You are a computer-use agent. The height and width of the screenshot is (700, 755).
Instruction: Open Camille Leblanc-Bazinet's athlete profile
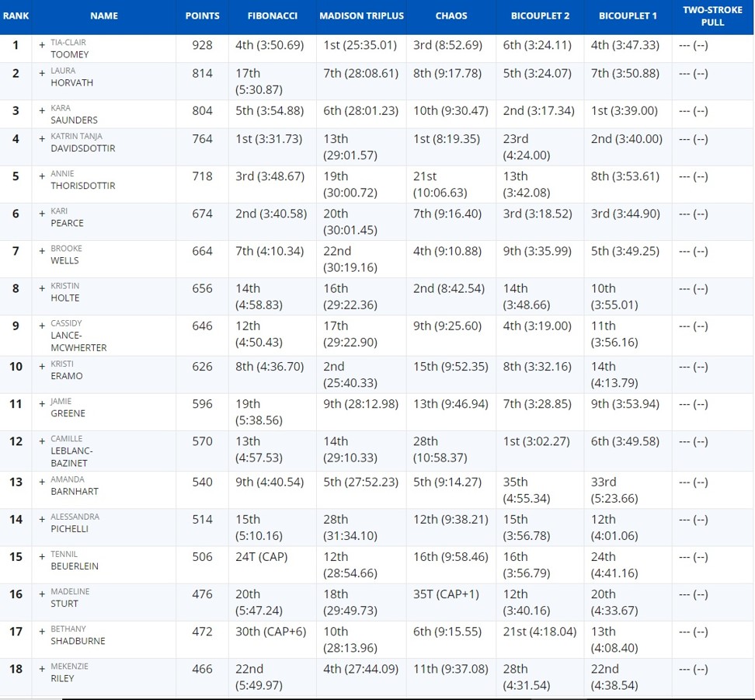click(x=71, y=451)
